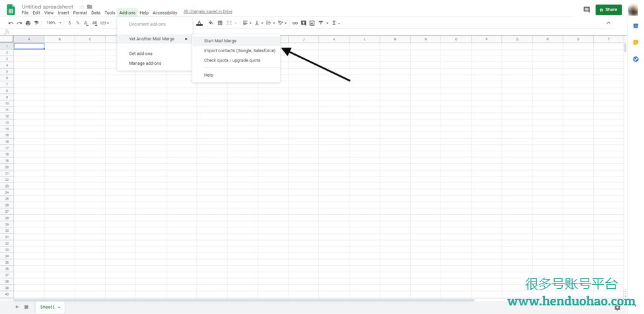
Task: Choose Yet Another Mail Merge submenu
Action: pyautogui.click(x=155, y=39)
